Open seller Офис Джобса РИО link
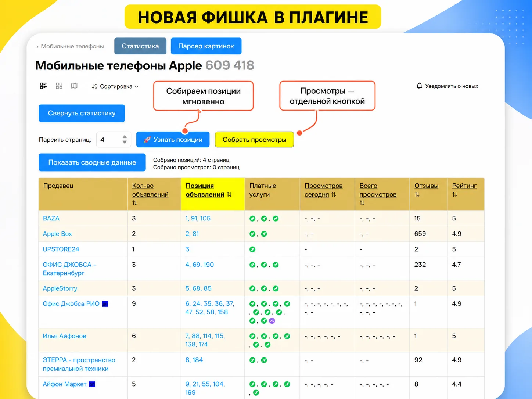The width and height of the screenshot is (532, 399). coord(71,304)
